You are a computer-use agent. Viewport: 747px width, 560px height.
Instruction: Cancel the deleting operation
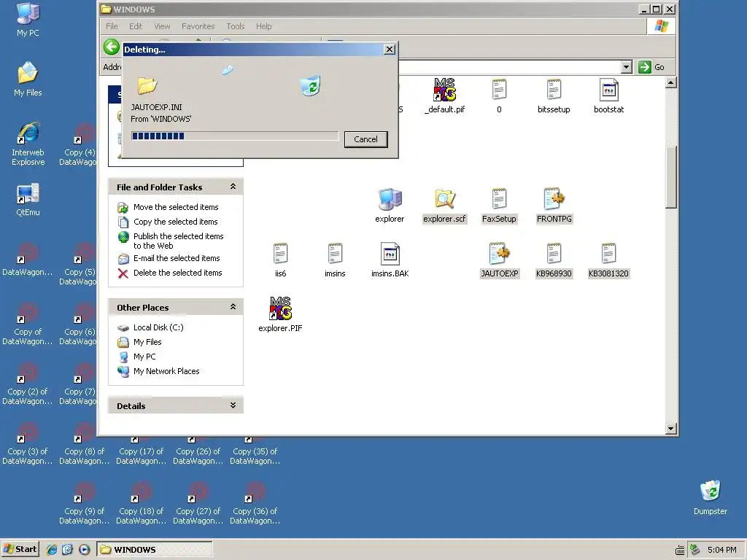click(x=366, y=139)
